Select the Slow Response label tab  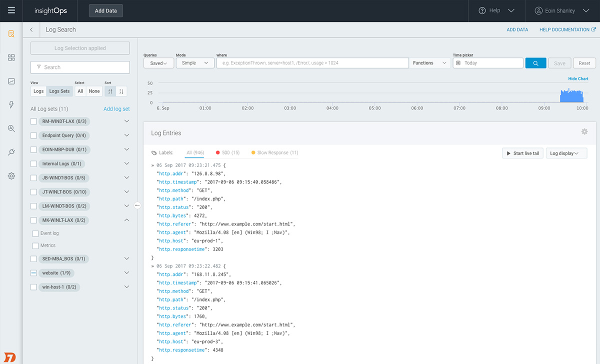274,152
